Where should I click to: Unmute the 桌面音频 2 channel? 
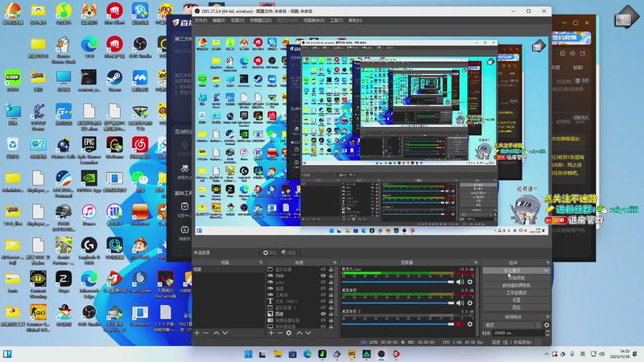click(460, 324)
